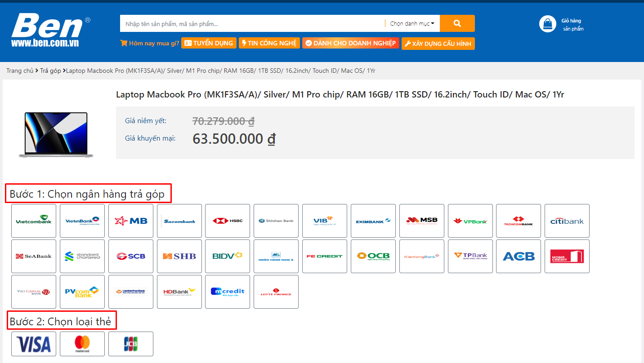The image size is (644, 363).
Task: Choose the Mastercard card type
Action: click(82, 344)
